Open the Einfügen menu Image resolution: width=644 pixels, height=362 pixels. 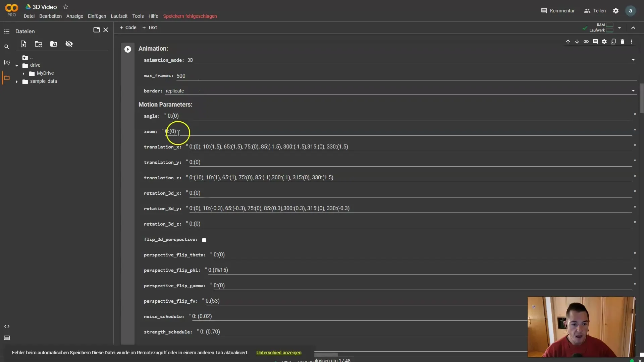click(x=97, y=16)
